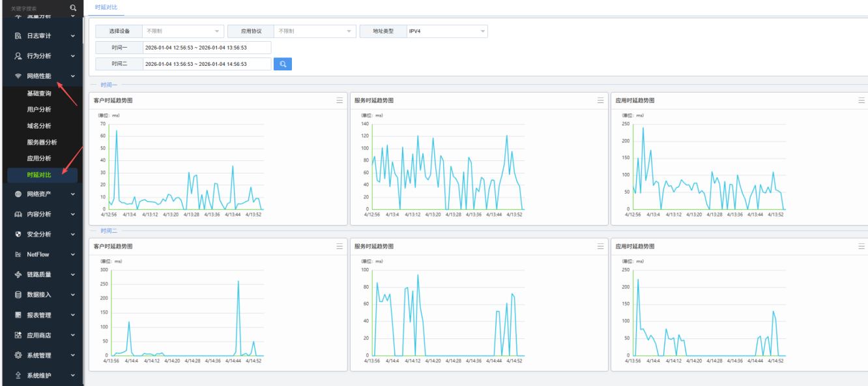
Task: Select 域名分析 in the sidebar submenu
Action: [x=39, y=126]
